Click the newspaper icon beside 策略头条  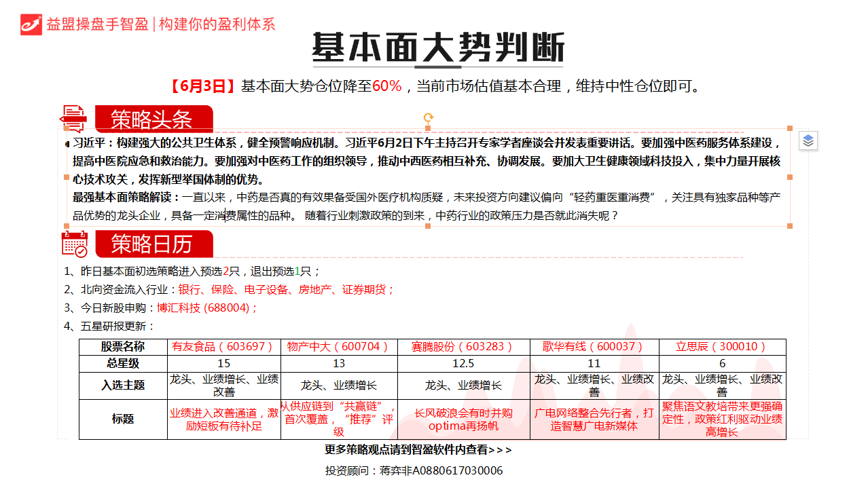click(74, 119)
